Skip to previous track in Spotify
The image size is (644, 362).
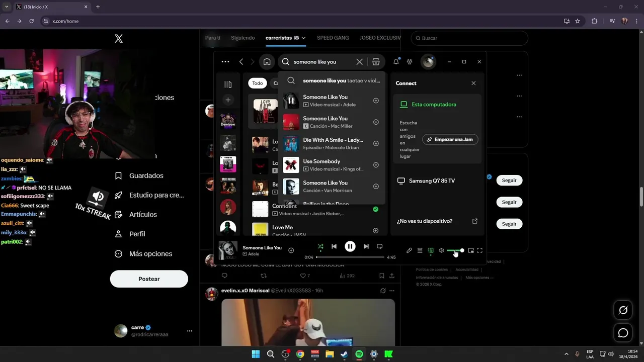click(x=334, y=246)
